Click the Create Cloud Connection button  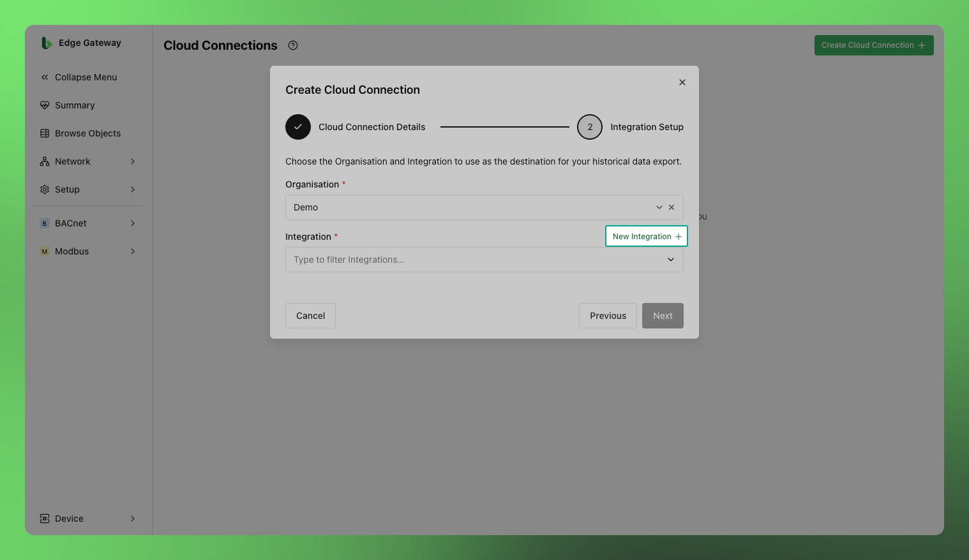[x=874, y=45]
